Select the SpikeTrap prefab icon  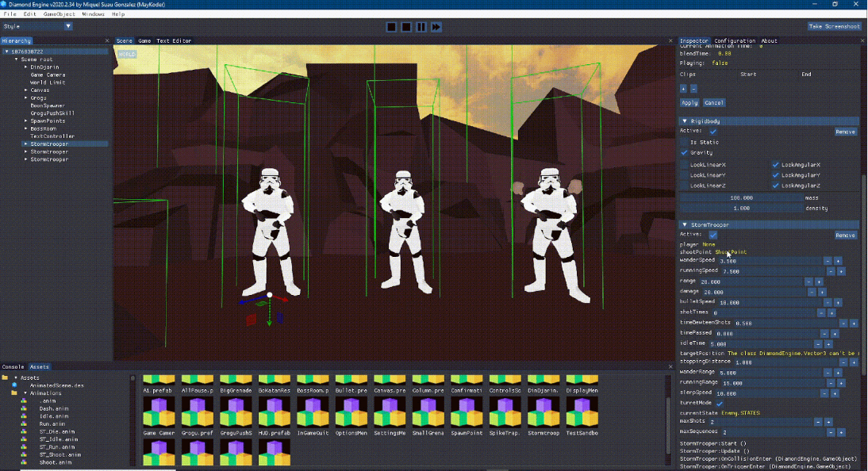[505, 412]
